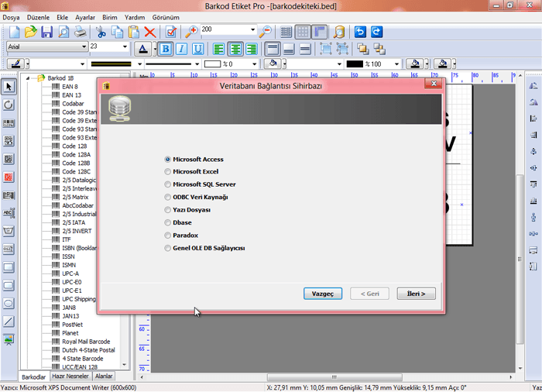542x392 pixels.
Task: Select the ellipse drawing tool
Action: click(x=9, y=304)
